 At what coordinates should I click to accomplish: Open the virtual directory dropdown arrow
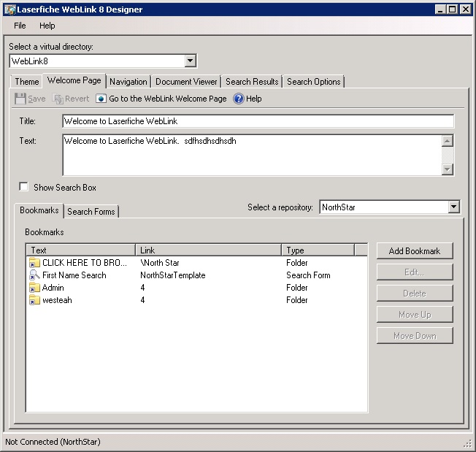(x=190, y=61)
